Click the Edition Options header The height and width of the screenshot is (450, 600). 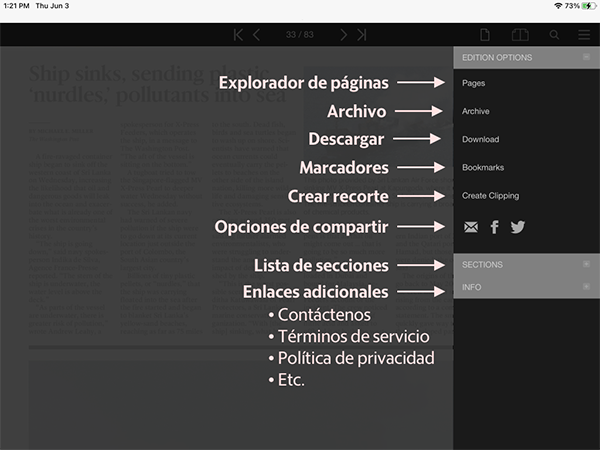point(527,57)
